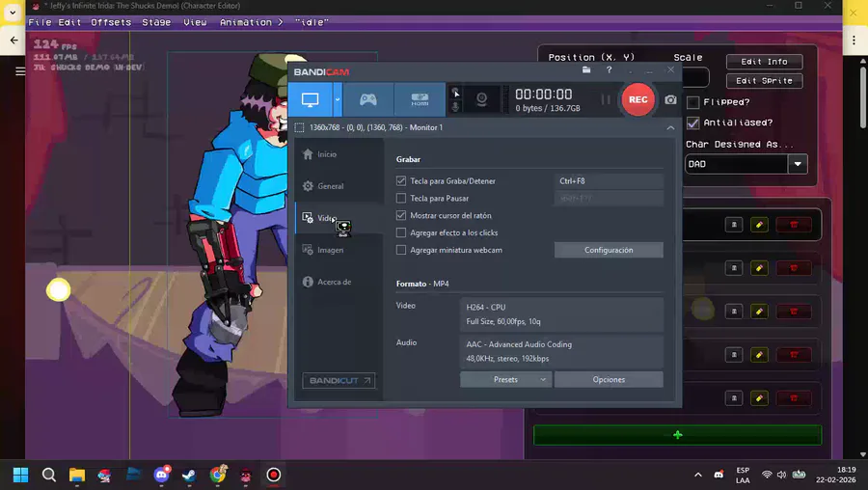Click the microphone and cursor settings icon in Bandicam
Screen dimensions: 868x490
click(455, 99)
